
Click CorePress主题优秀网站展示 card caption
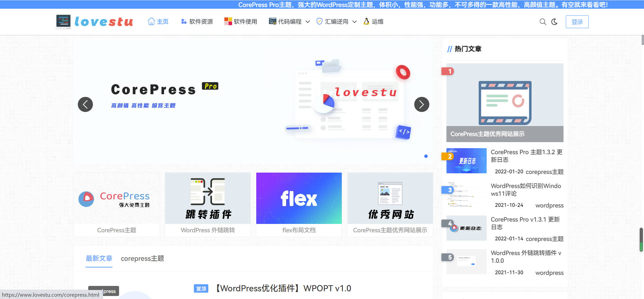click(x=390, y=230)
